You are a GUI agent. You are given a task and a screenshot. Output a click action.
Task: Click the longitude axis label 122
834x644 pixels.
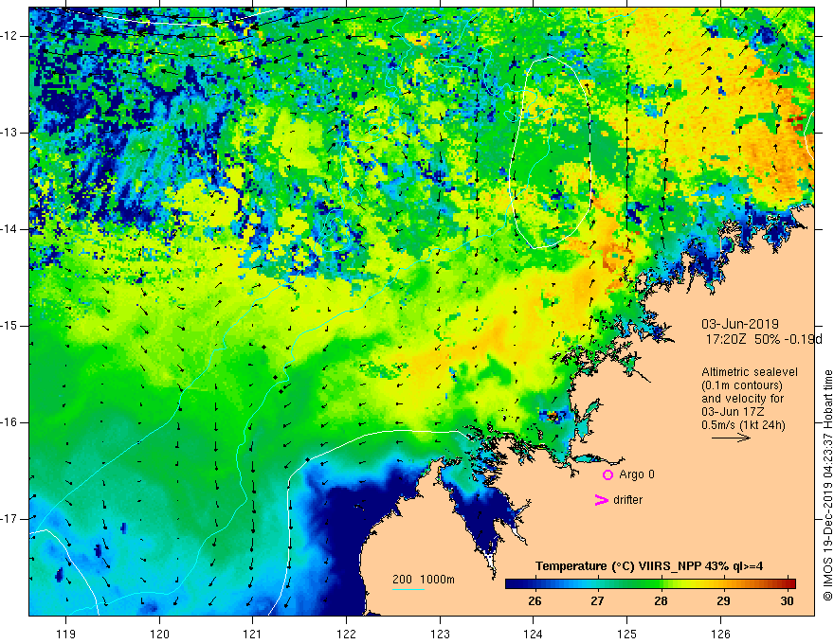coord(346,634)
